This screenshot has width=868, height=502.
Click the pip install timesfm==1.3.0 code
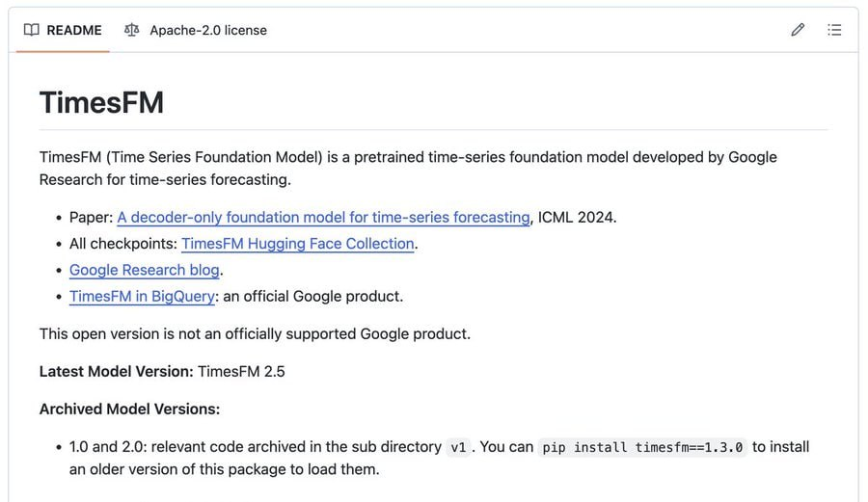coord(642,447)
